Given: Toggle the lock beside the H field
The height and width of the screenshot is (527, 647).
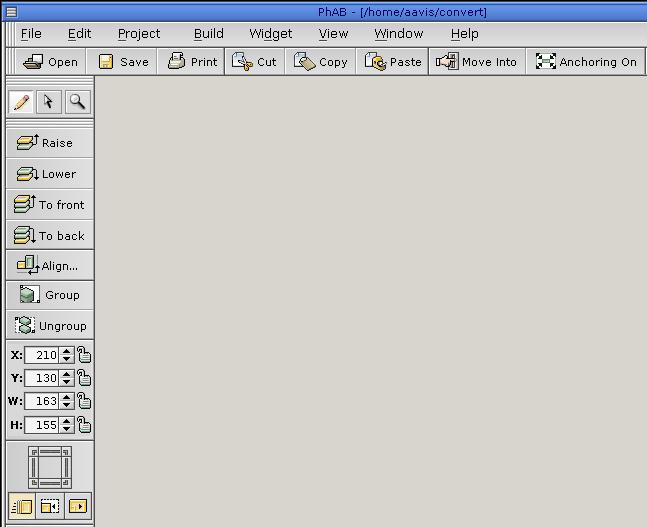Looking at the screenshot, I should pos(84,425).
